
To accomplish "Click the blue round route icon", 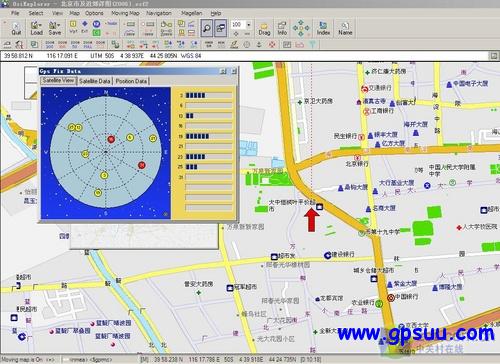I will 96,24.
